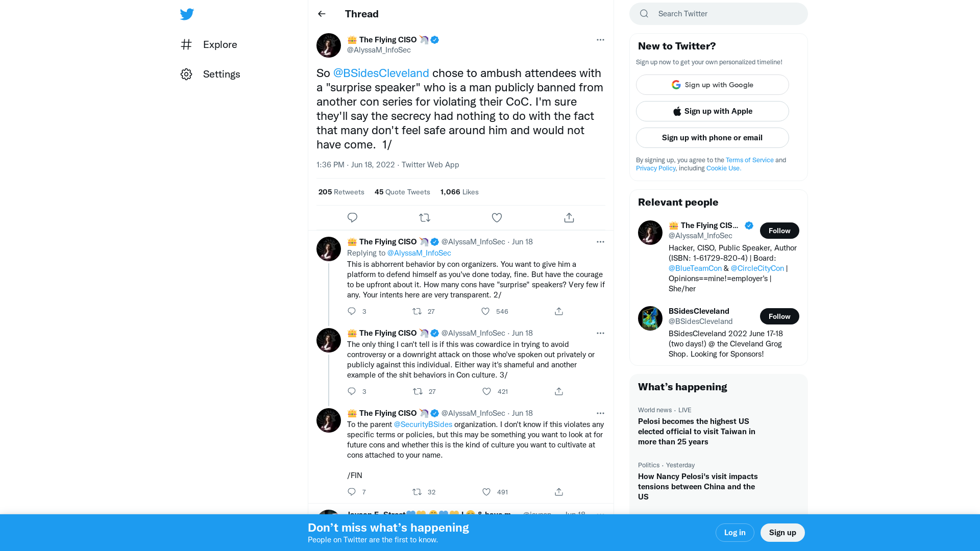Expand options on the third tweet
980x551 pixels.
coord(600,333)
